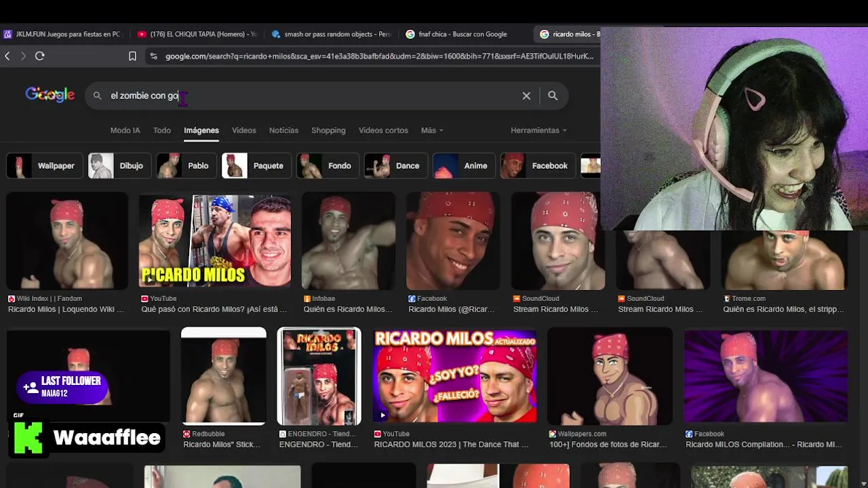The image size is (868, 488).
Task: Select the ricardo milos tab
Action: coord(568,34)
